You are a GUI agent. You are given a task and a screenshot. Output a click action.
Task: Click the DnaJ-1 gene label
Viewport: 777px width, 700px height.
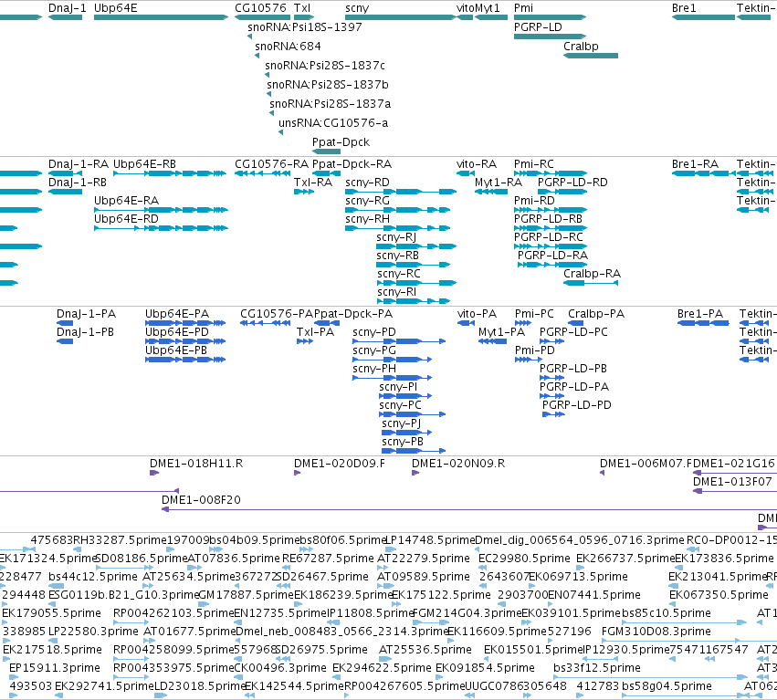(67, 8)
